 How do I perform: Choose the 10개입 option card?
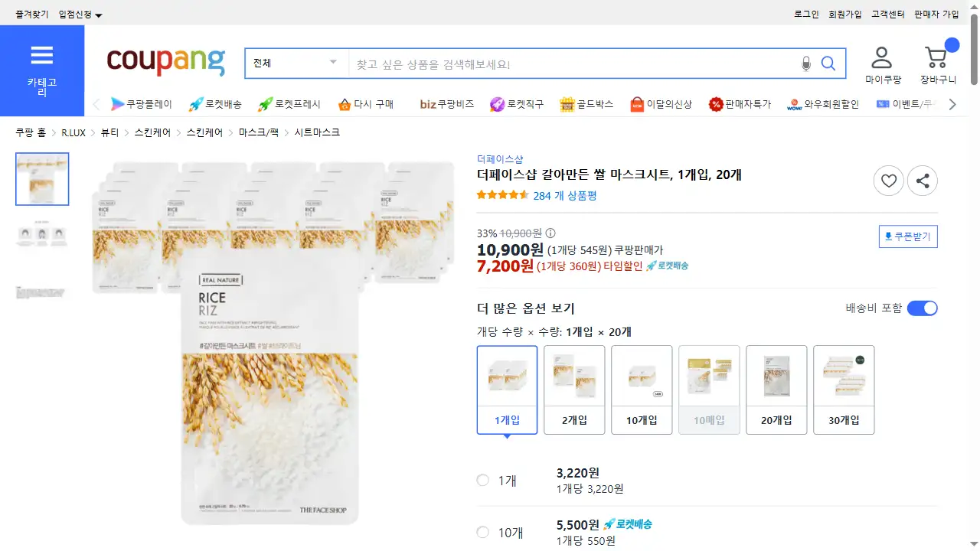click(x=642, y=390)
